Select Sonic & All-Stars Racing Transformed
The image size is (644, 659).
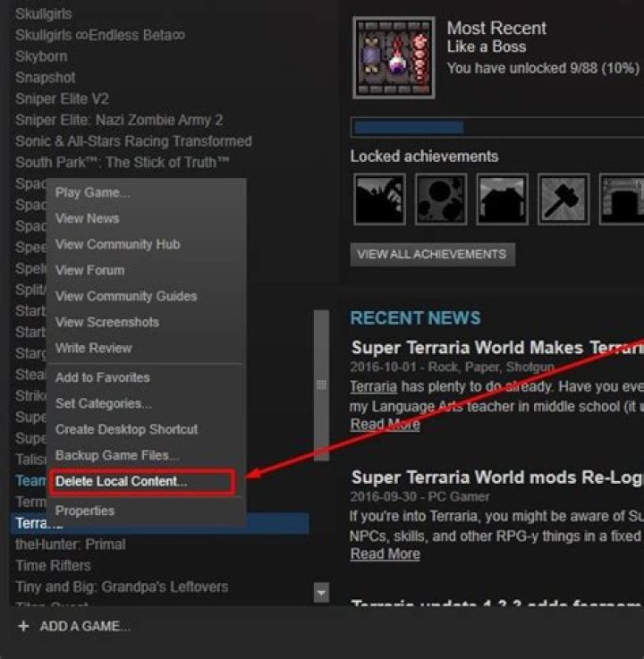[133, 141]
